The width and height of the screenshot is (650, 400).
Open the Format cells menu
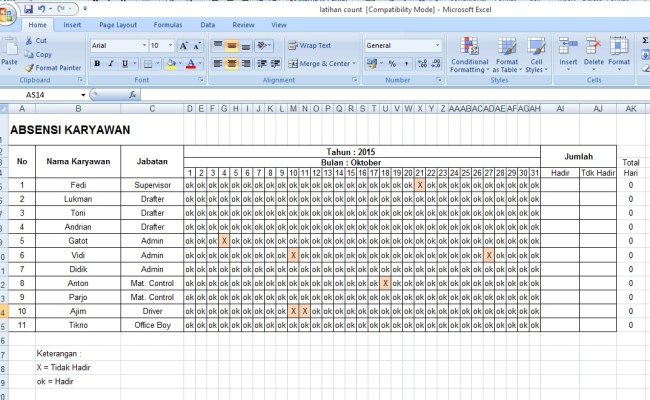coord(619,53)
